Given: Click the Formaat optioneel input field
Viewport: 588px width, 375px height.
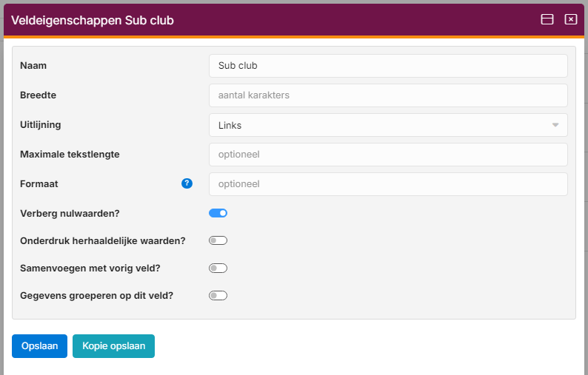Looking at the screenshot, I should (388, 184).
